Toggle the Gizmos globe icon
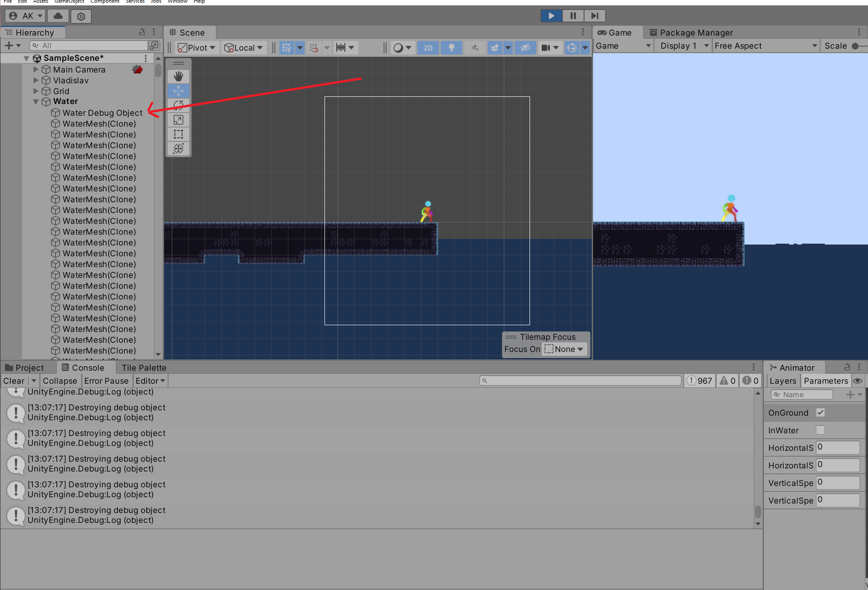The height and width of the screenshot is (590, 868). [572, 48]
